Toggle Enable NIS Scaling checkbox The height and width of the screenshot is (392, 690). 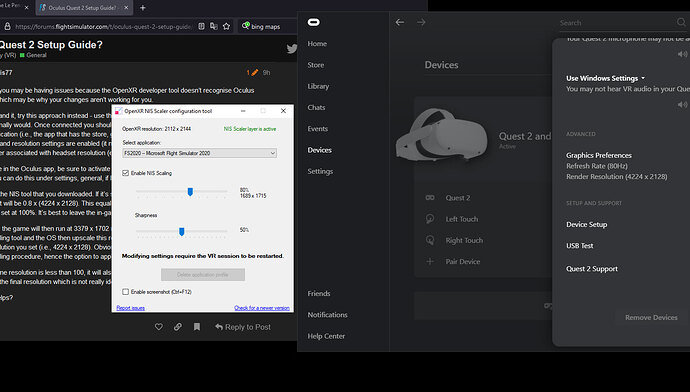click(x=125, y=173)
